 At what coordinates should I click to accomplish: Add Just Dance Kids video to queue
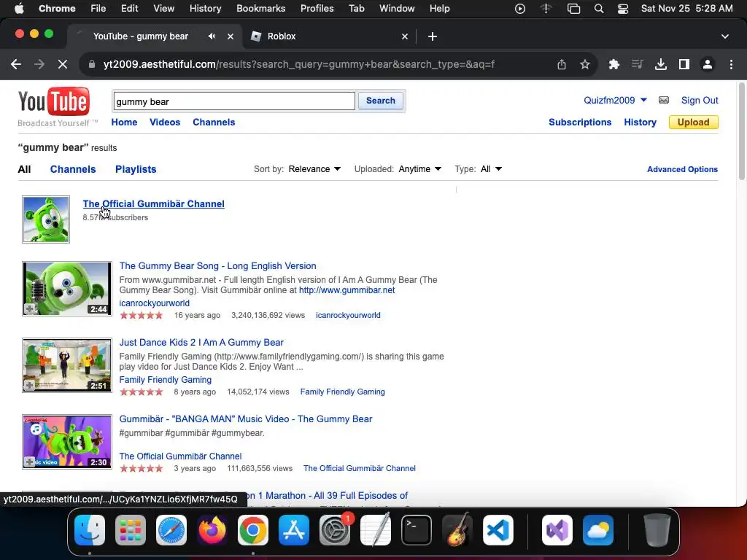click(29, 385)
